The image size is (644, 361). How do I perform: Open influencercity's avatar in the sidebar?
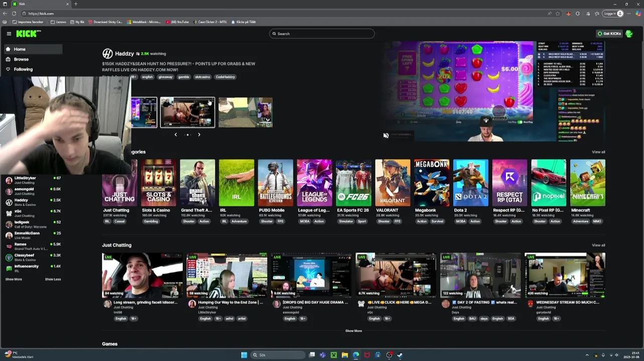click(x=9, y=268)
